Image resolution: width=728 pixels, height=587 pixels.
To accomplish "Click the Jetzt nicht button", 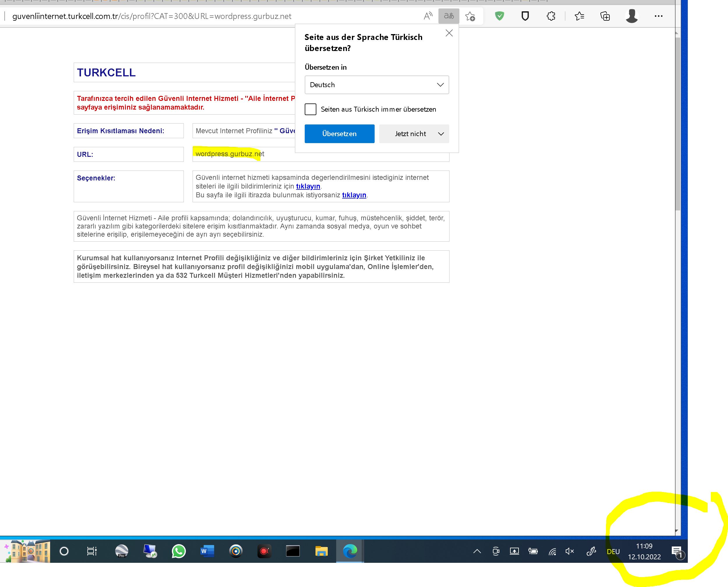I will tap(410, 133).
